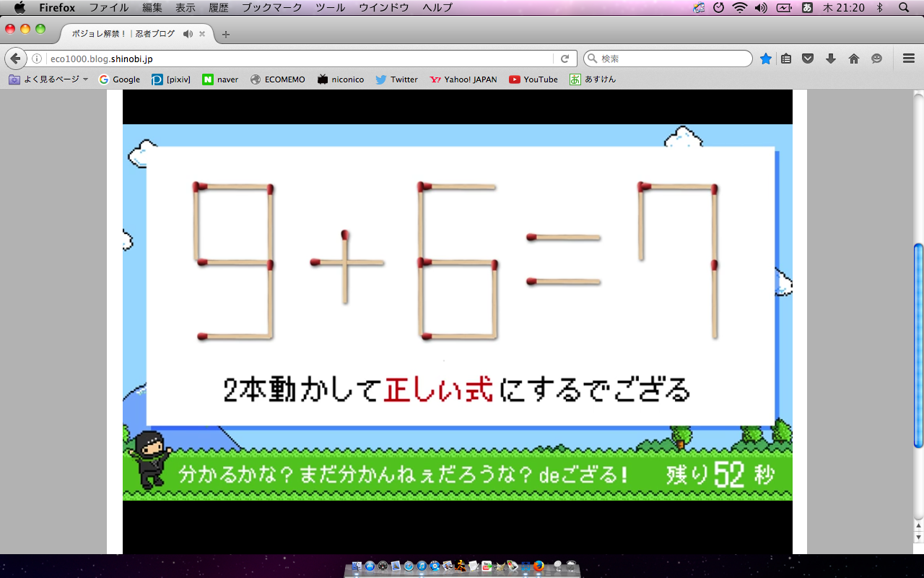924x578 pixels.
Task: Open the Apple menu
Action: click(19, 8)
